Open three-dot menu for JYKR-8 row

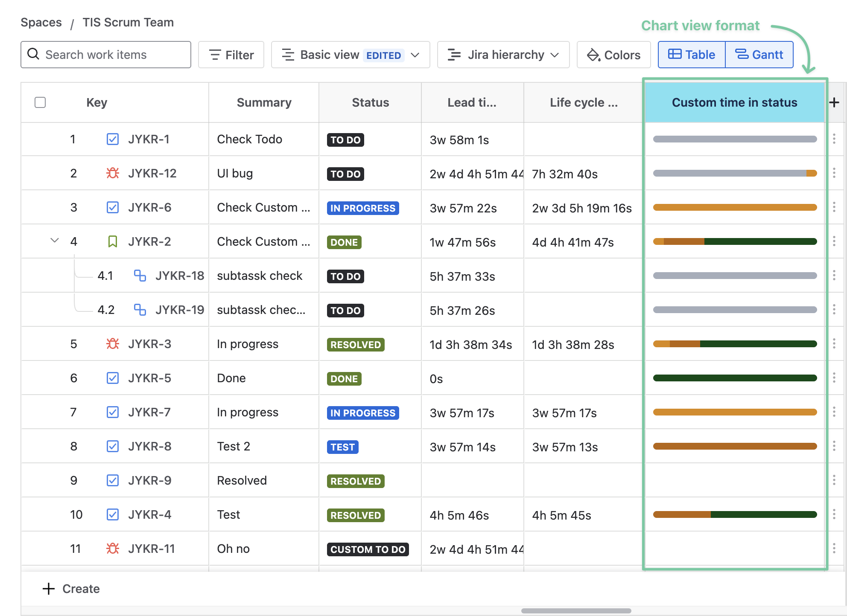click(834, 446)
